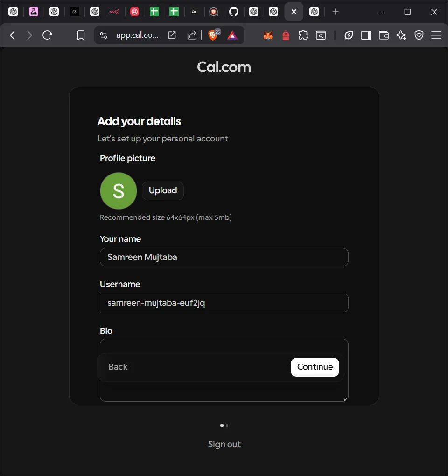
Task: Reload the Cal.com page
Action: coord(47,35)
